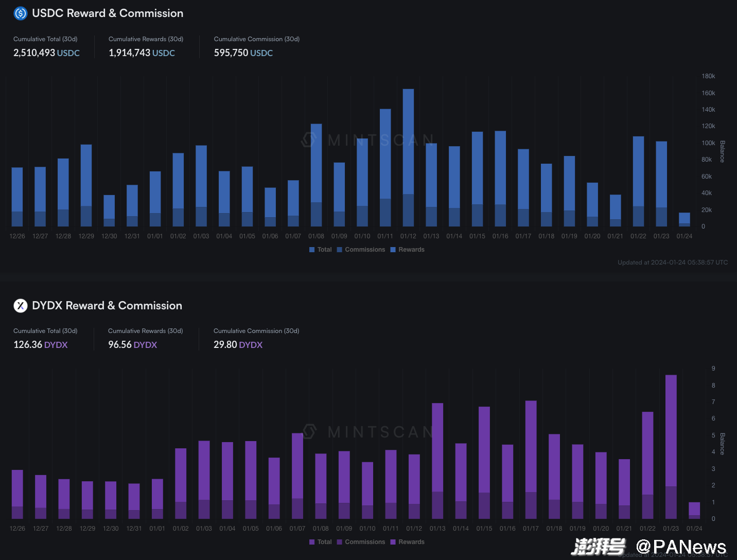Viewport: 737px width, 560px height.
Task: Select the 01/08 bar in the USDC chart
Action: pos(317,175)
